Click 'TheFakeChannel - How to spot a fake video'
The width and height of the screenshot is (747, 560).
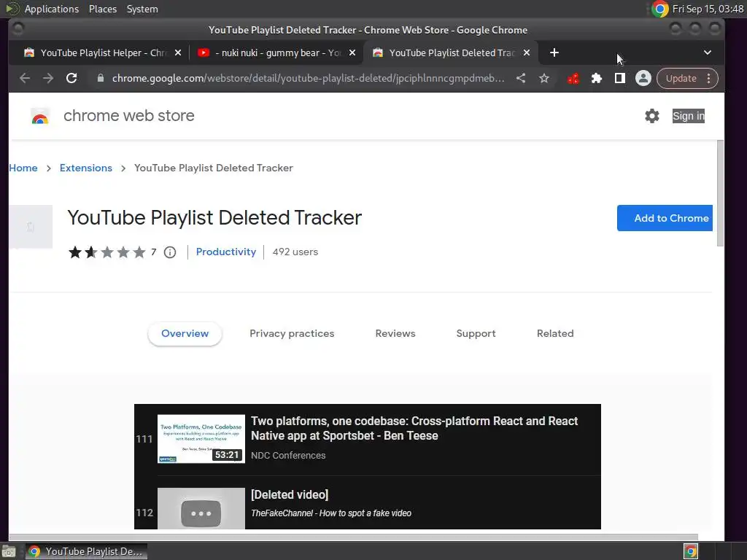click(331, 513)
